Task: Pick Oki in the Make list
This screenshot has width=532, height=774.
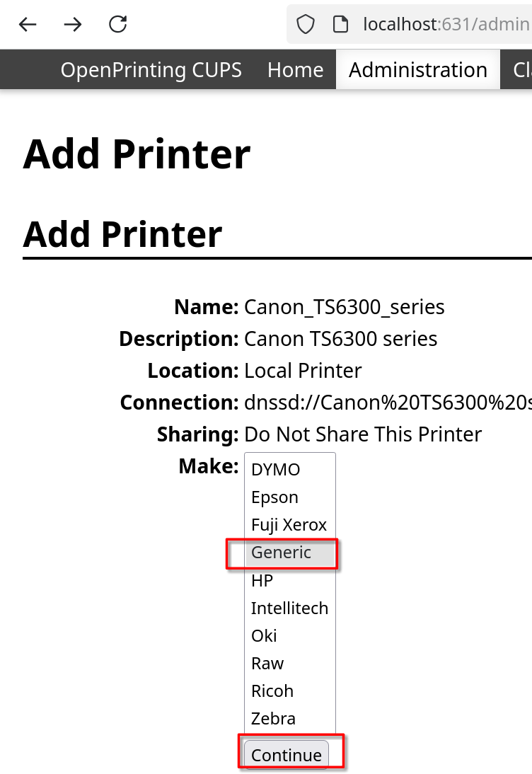Action: [x=264, y=635]
